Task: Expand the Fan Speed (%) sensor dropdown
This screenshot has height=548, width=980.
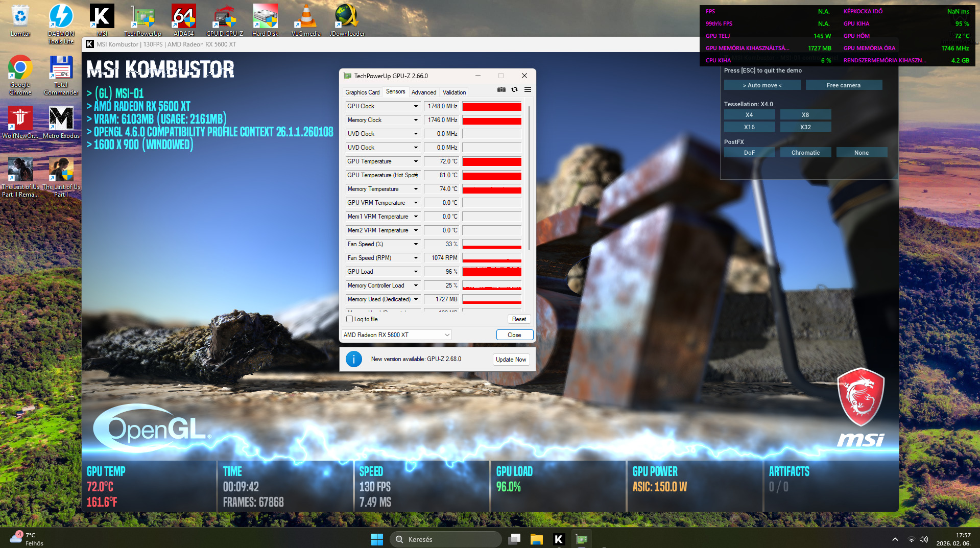Action: click(416, 244)
